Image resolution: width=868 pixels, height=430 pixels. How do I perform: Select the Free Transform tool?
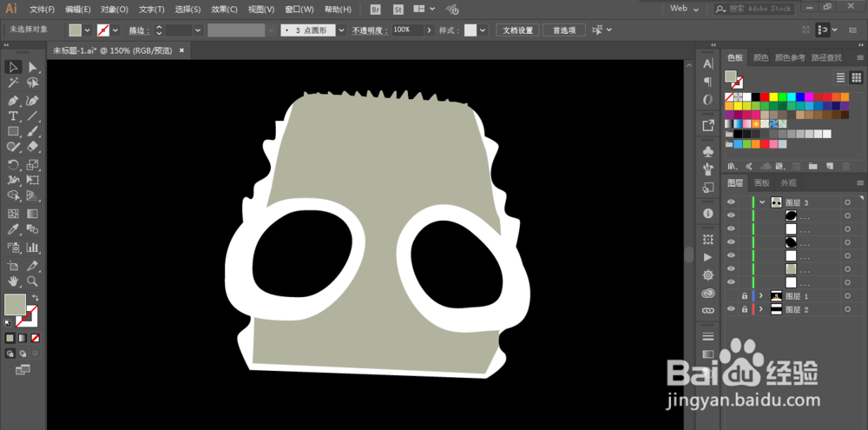point(33,180)
